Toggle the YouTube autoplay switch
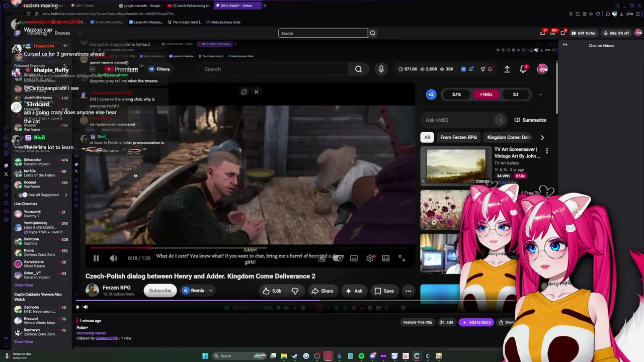This screenshot has width=644, height=362. pyautogui.click(x=338, y=258)
